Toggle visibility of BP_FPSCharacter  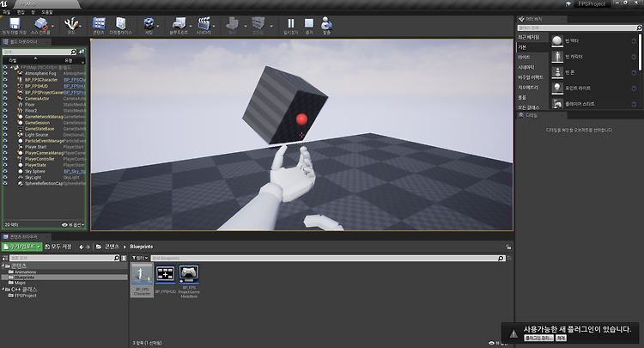tap(5, 80)
